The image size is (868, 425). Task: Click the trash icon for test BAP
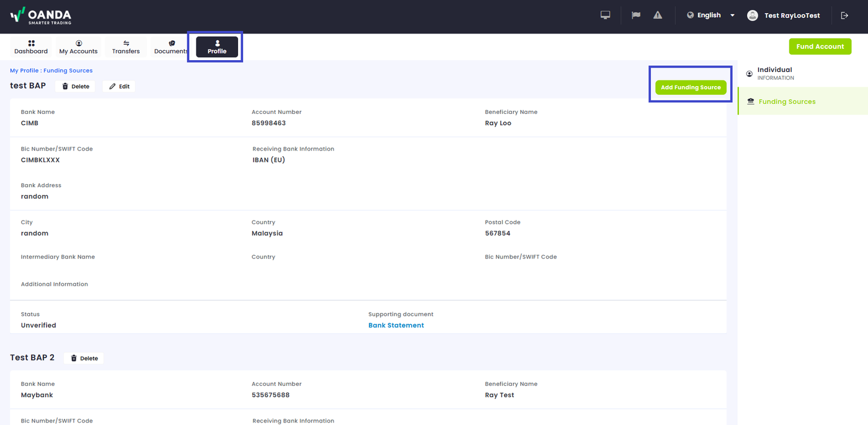(x=65, y=86)
